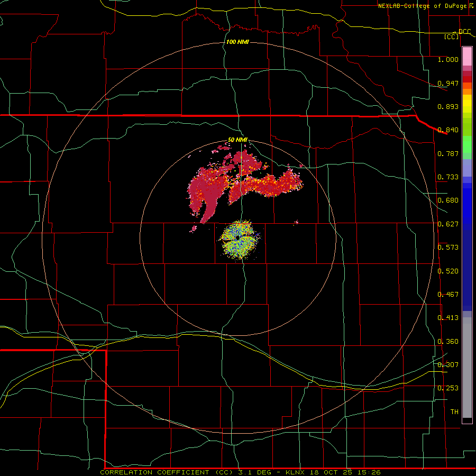Screen dimensions: 476x476
Task: Click the [CC] legend title
Action: 452,37
